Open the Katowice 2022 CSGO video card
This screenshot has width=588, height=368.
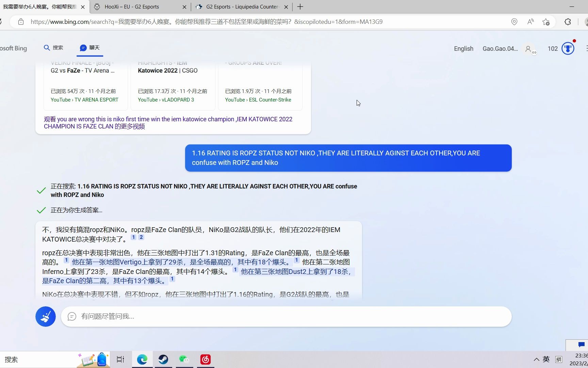coord(173,85)
